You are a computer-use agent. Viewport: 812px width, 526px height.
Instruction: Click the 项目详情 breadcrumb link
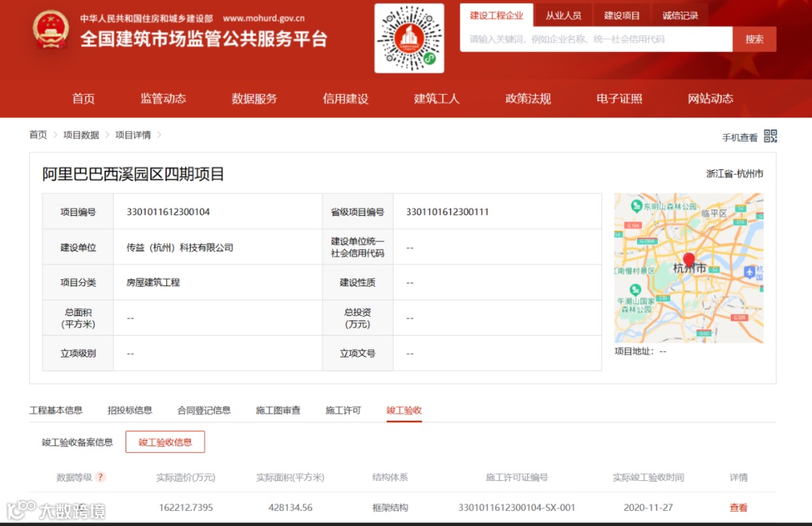pos(132,135)
